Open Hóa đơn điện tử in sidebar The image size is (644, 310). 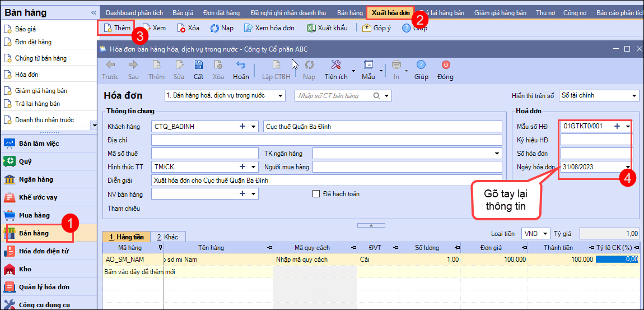43,251
